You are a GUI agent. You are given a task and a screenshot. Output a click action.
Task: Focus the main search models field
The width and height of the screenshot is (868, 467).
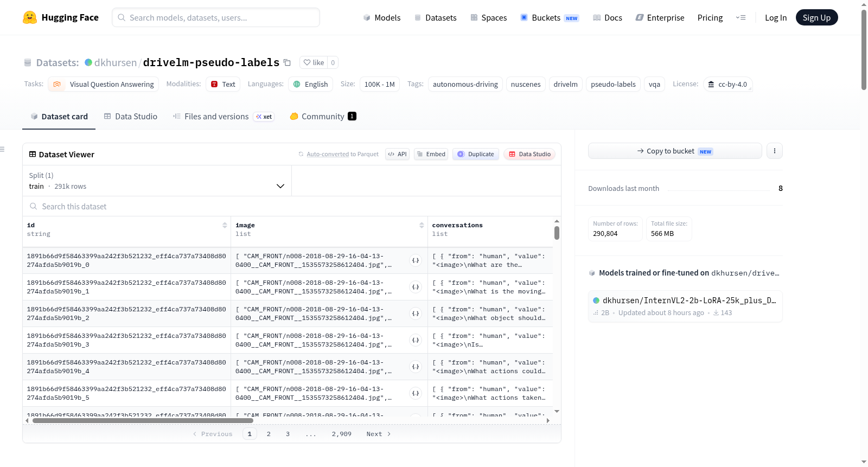point(216,17)
